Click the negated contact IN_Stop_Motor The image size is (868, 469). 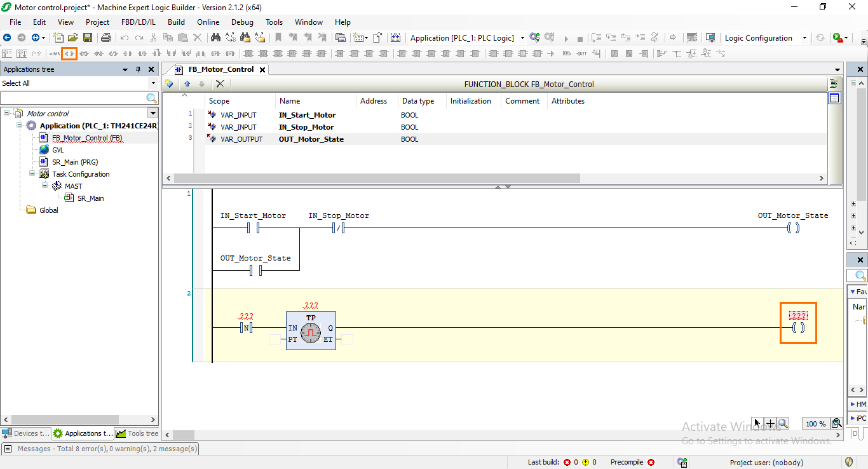[x=339, y=227]
